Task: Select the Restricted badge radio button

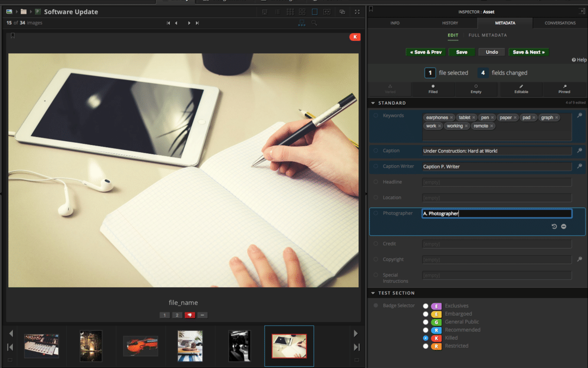Action: (x=426, y=346)
